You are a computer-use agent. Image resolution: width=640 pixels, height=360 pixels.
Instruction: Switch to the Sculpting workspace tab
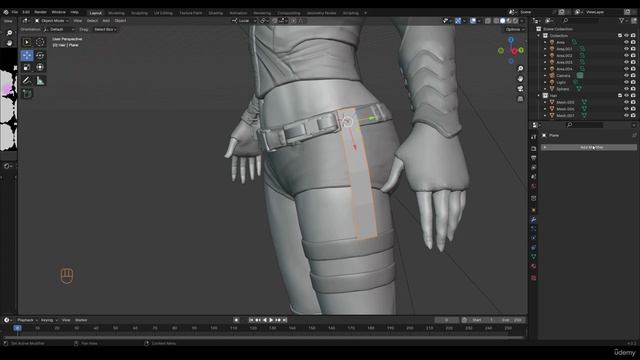[x=139, y=13]
